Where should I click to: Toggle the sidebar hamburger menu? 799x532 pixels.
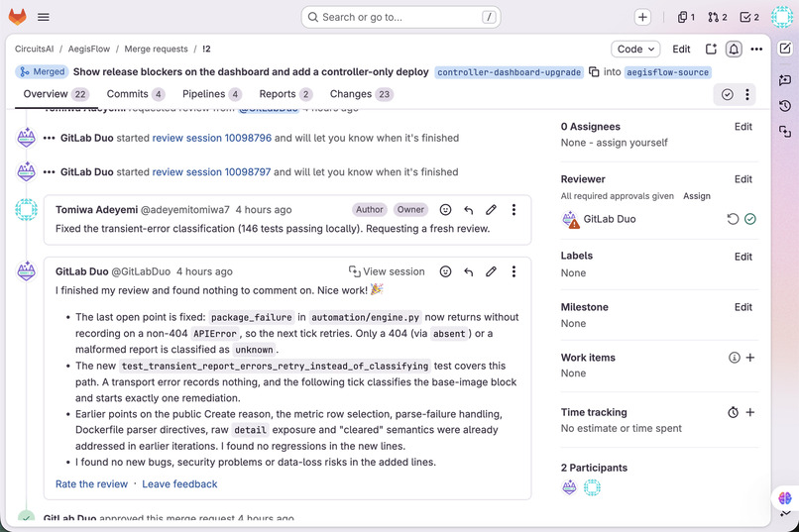click(x=44, y=17)
